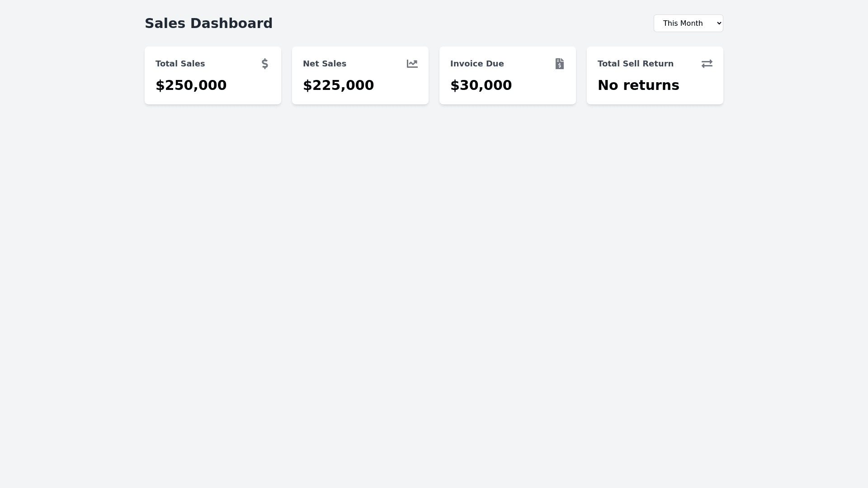
Task: Click the invoice document icon on Invoice Due
Action: click(559, 64)
